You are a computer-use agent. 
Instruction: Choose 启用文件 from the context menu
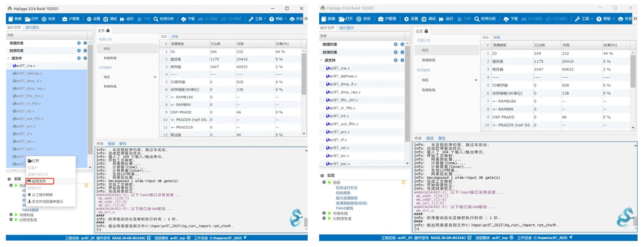point(39,181)
